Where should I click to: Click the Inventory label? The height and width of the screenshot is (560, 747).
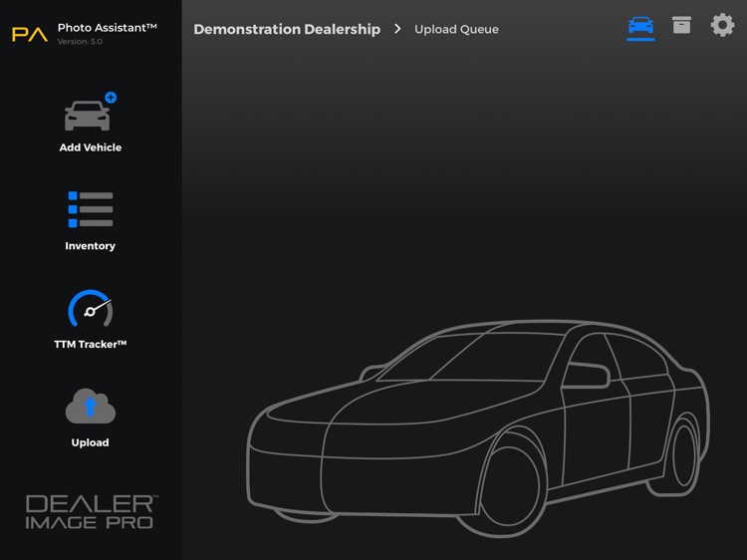91,246
